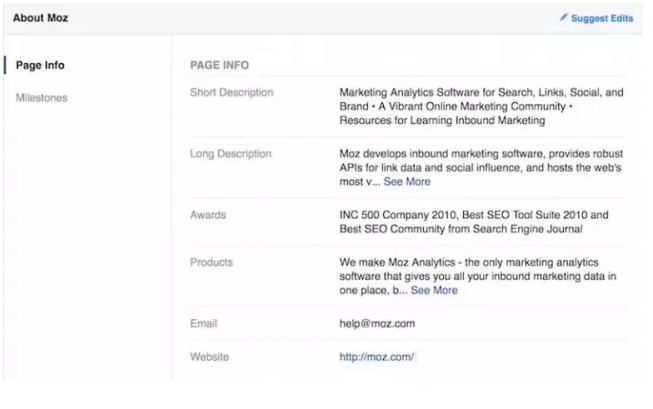Click the Long Description label

point(230,154)
